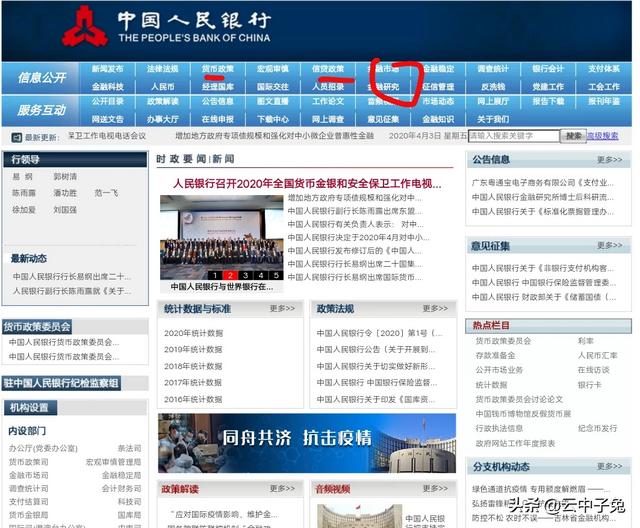Show slide 2 of the news carousel
The height and width of the screenshot is (528, 640).
(230, 275)
